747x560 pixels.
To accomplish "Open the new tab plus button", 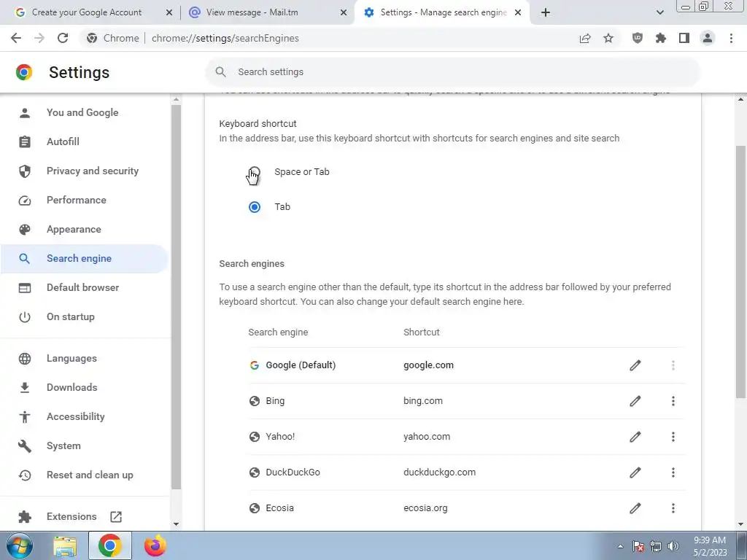I will (546, 12).
